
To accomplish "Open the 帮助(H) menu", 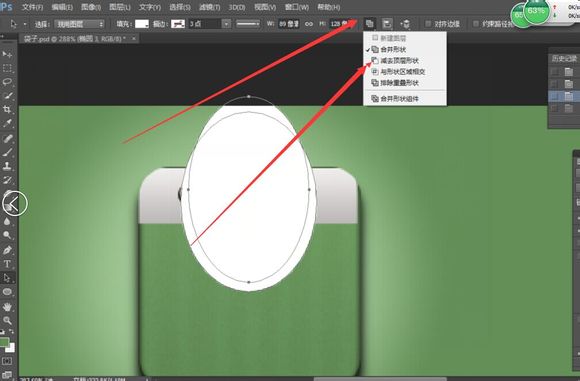I will click(328, 7).
